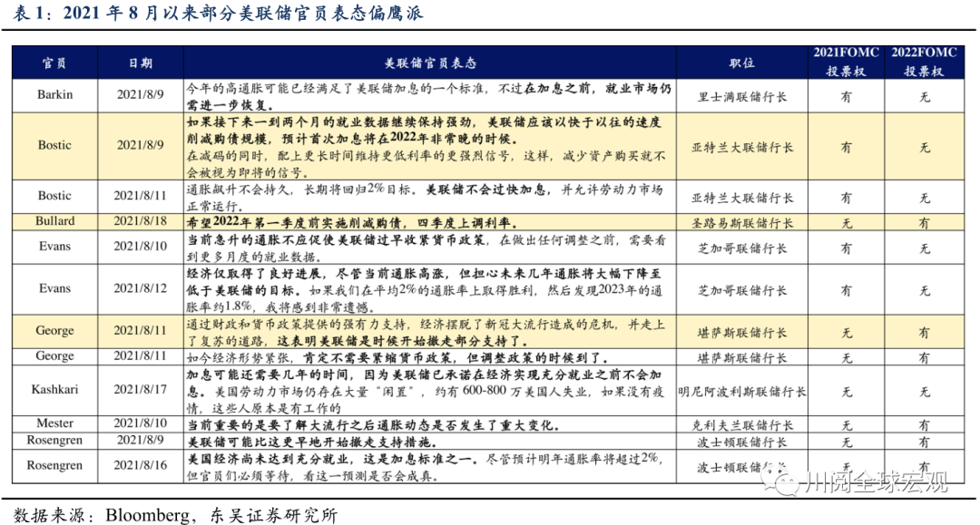980x525 pixels.
Task: Click the 职位 column header
Action: coord(741,63)
